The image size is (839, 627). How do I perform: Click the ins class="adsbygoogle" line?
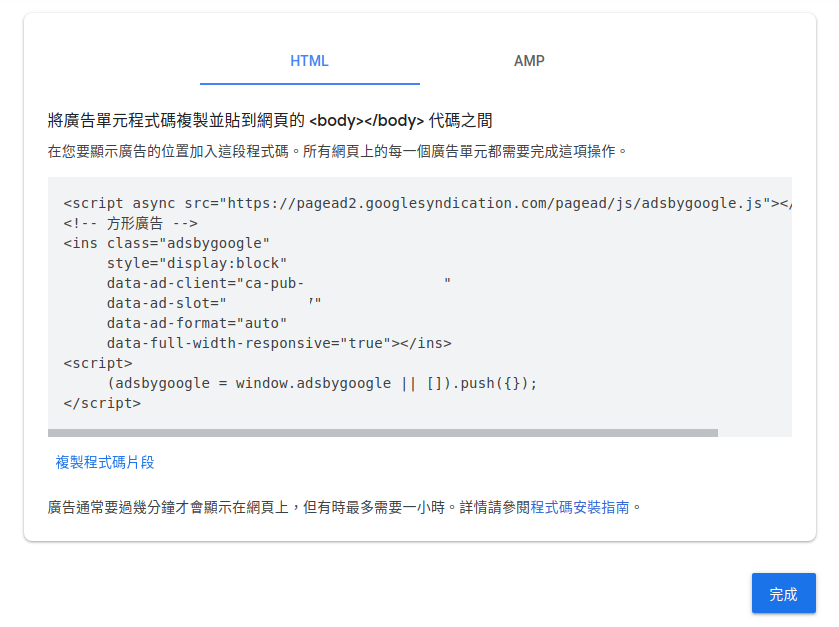(x=166, y=243)
